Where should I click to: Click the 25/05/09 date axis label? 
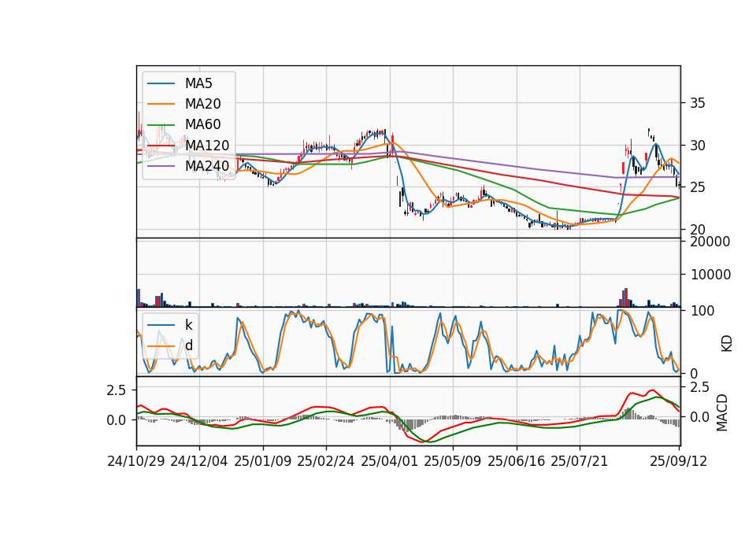453,461
